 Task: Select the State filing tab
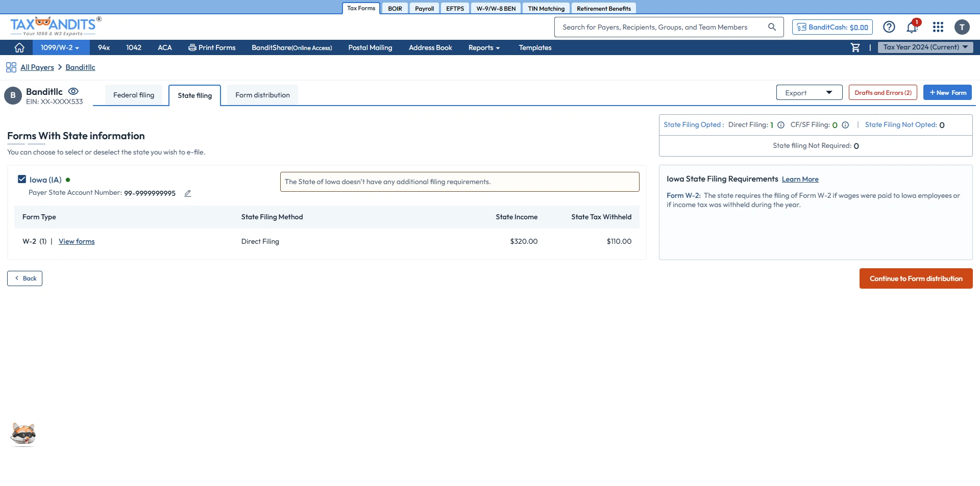[195, 95]
